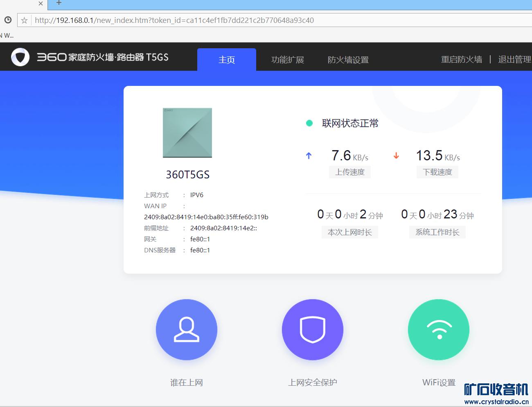
Task: Switch to the 主页 tab
Action: (227, 60)
